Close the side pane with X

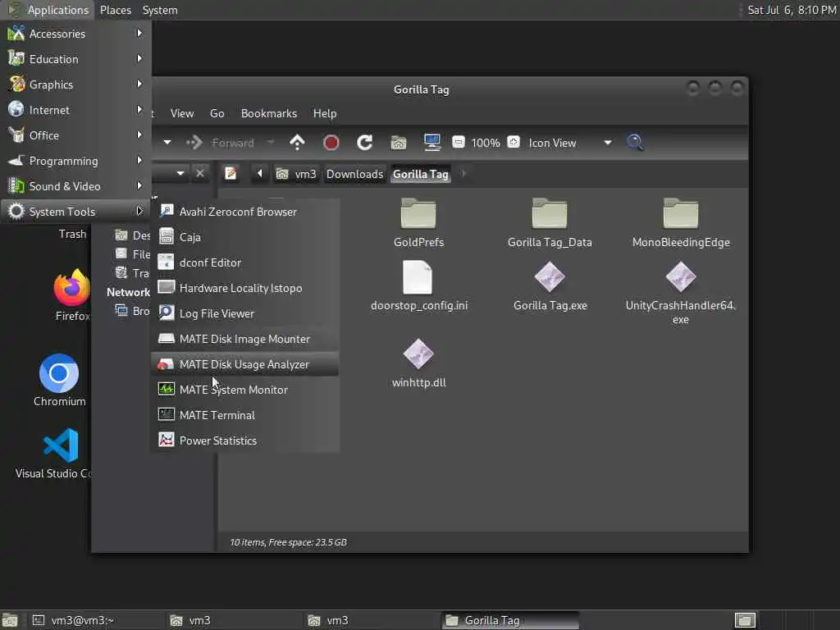tap(200, 173)
